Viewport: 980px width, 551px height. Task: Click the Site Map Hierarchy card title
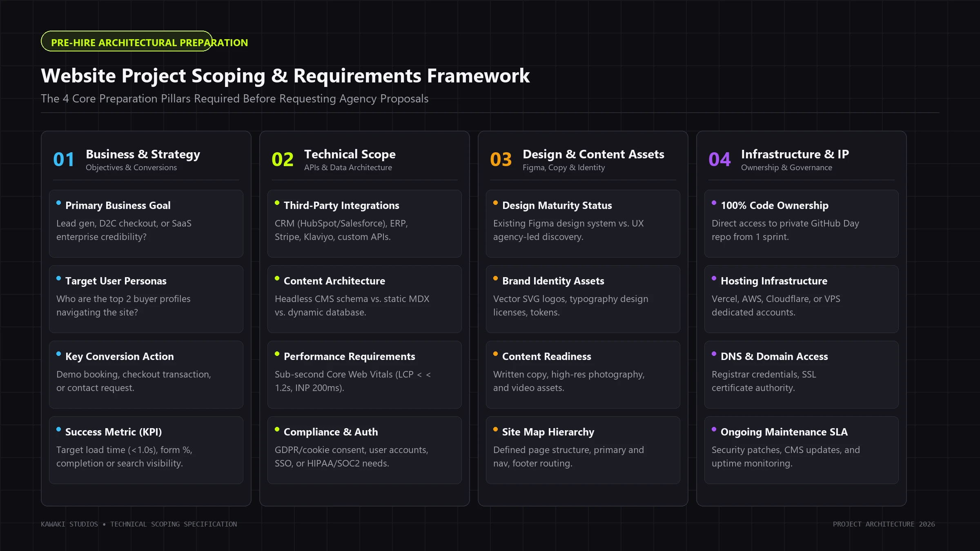coord(548,432)
